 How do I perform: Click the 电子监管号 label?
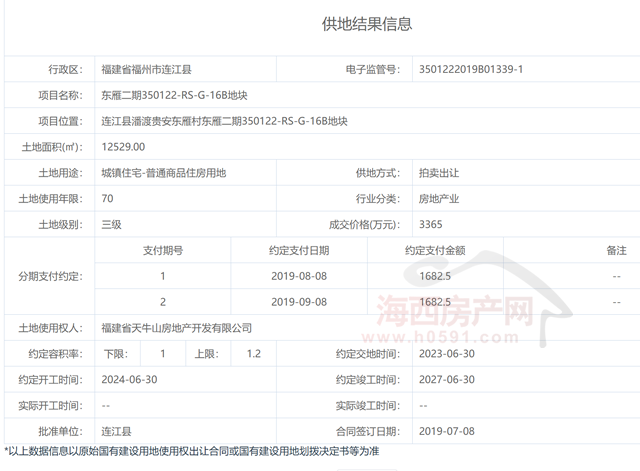click(373, 69)
